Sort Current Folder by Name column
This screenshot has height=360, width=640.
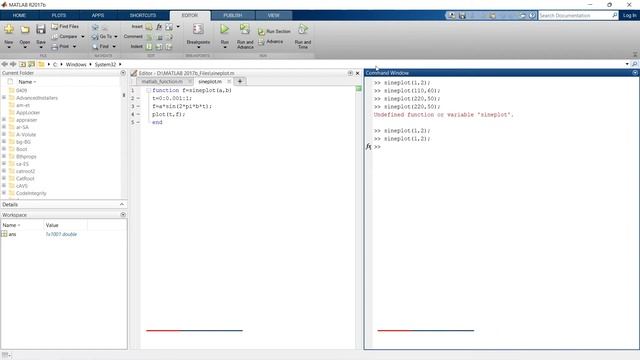27,82
